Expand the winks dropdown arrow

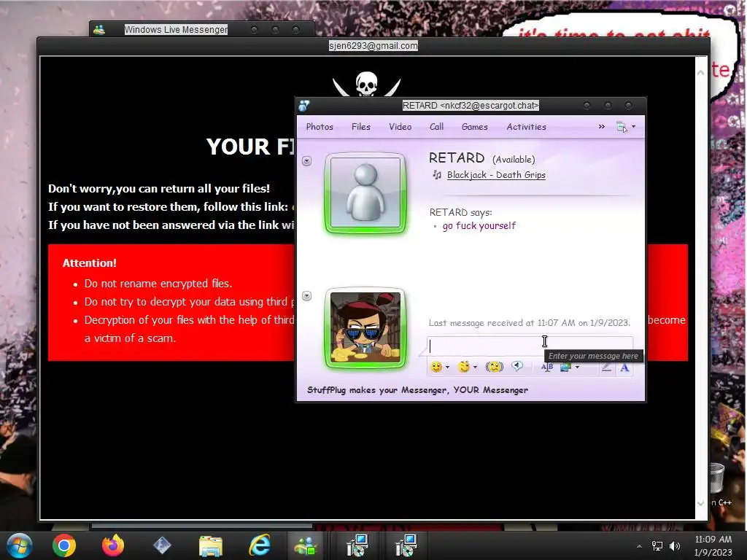[475, 367]
